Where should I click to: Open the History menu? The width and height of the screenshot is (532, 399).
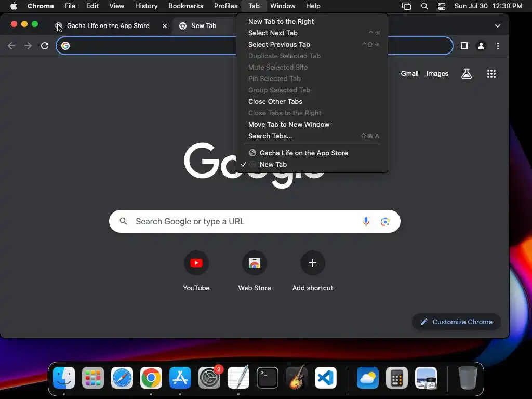[146, 6]
